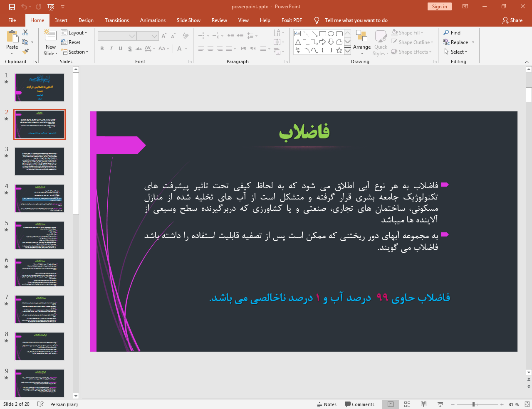This screenshot has height=409, width=532.
Task: Toggle Bold formatting
Action: click(x=102, y=49)
